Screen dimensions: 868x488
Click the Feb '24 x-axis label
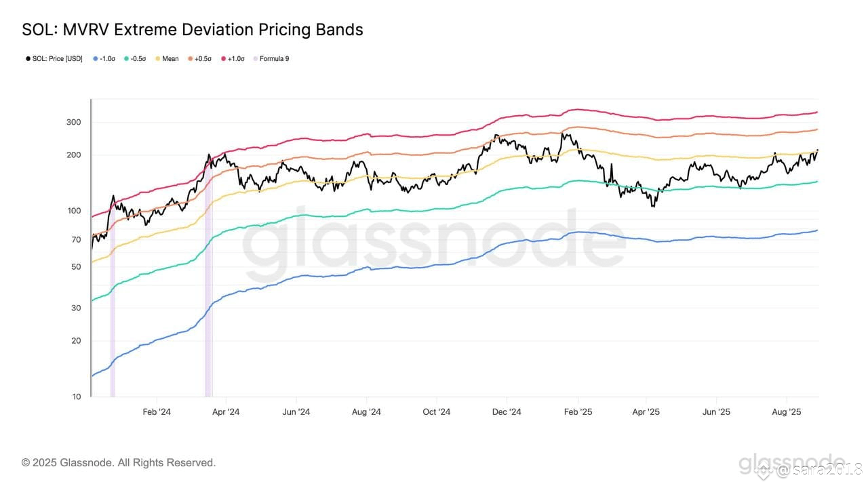coord(157,411)
